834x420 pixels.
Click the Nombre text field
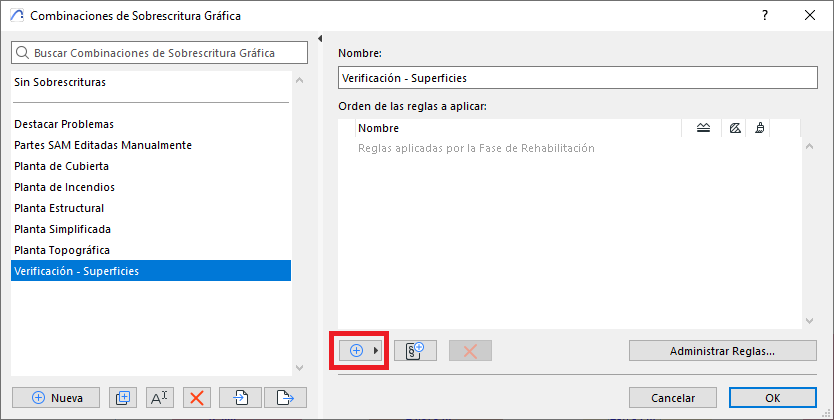pos(578,77)
